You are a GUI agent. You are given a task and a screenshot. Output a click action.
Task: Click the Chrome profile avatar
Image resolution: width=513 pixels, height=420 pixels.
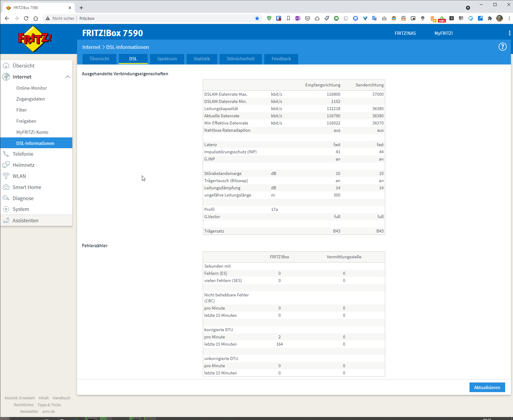click(499, 18)
